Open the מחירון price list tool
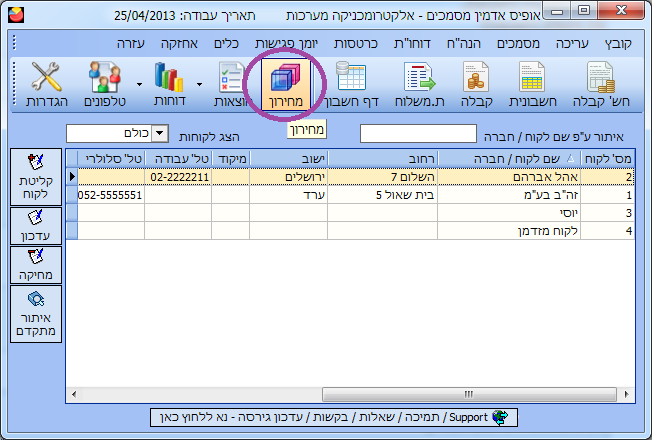 pyautogui.click(x=286, y=85)
